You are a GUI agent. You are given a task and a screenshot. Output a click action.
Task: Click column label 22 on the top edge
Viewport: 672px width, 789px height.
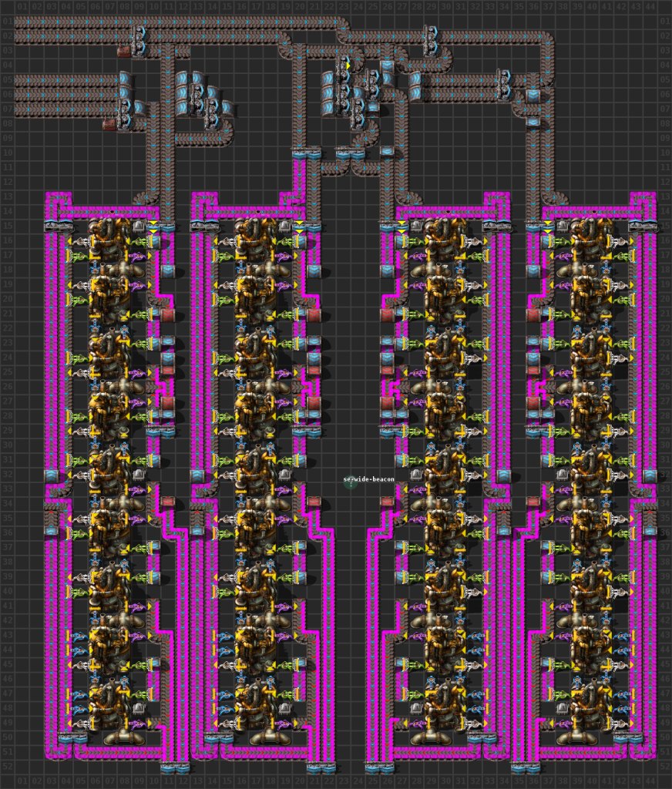pos(329,7)
